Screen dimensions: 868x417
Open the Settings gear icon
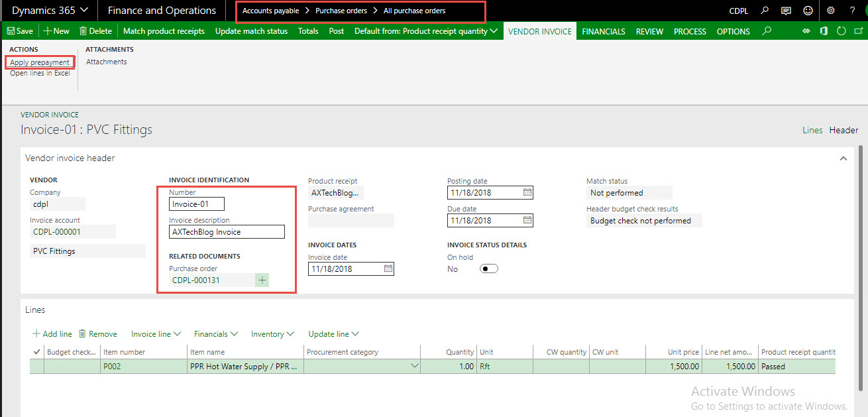[831, 11]
